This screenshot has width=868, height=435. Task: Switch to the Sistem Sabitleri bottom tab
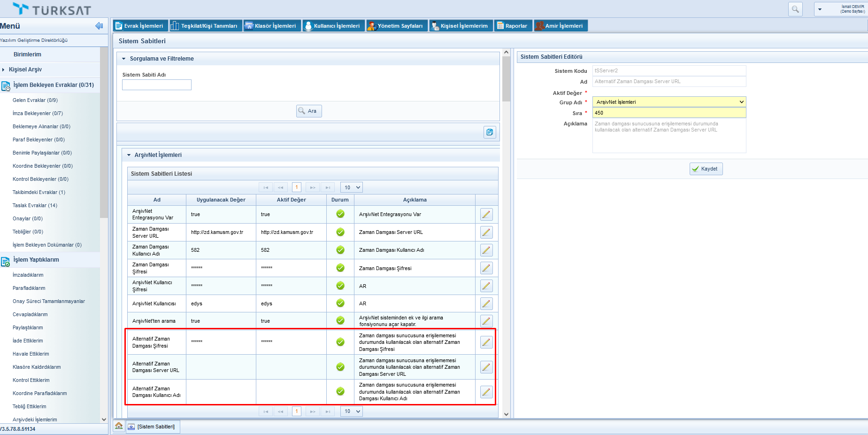click(x=152, y=427)
